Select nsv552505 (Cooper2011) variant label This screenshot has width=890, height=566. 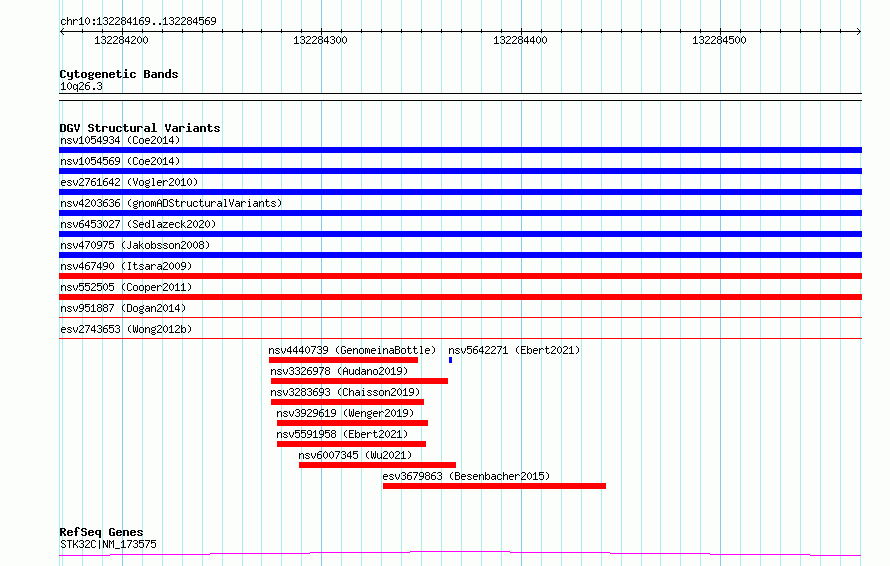[x=126, y=287]
